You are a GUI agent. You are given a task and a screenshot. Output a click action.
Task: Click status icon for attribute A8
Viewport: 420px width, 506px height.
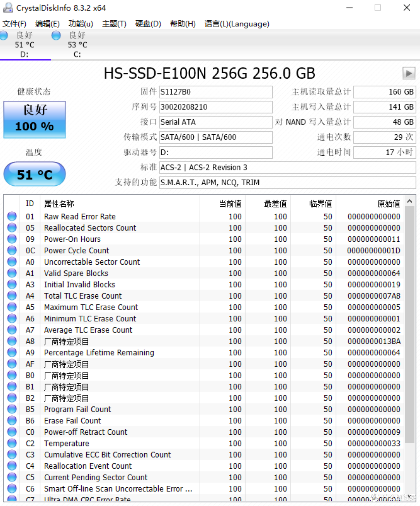(12, 341)
